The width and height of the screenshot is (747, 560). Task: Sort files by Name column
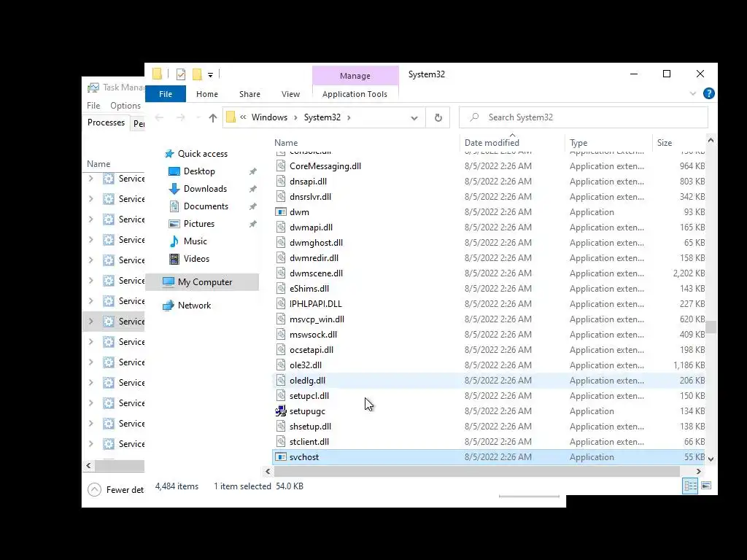click(286, 142)
